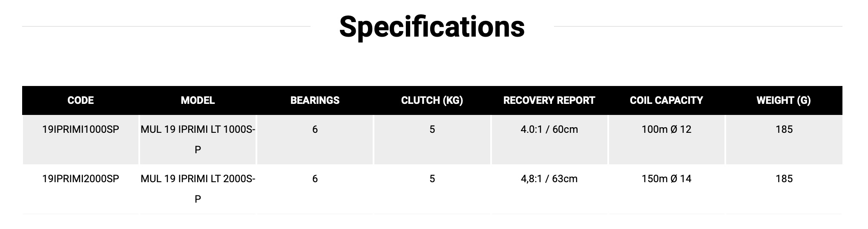Click the WEIGHT (G) column header

(x=784, y=100)
